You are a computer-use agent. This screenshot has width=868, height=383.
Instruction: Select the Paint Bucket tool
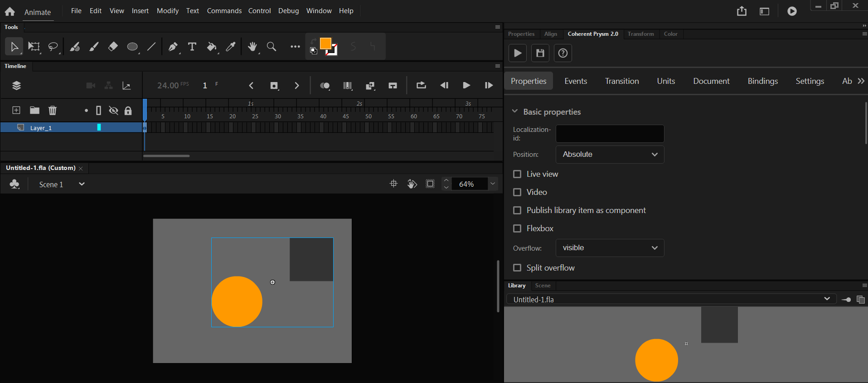212,46
